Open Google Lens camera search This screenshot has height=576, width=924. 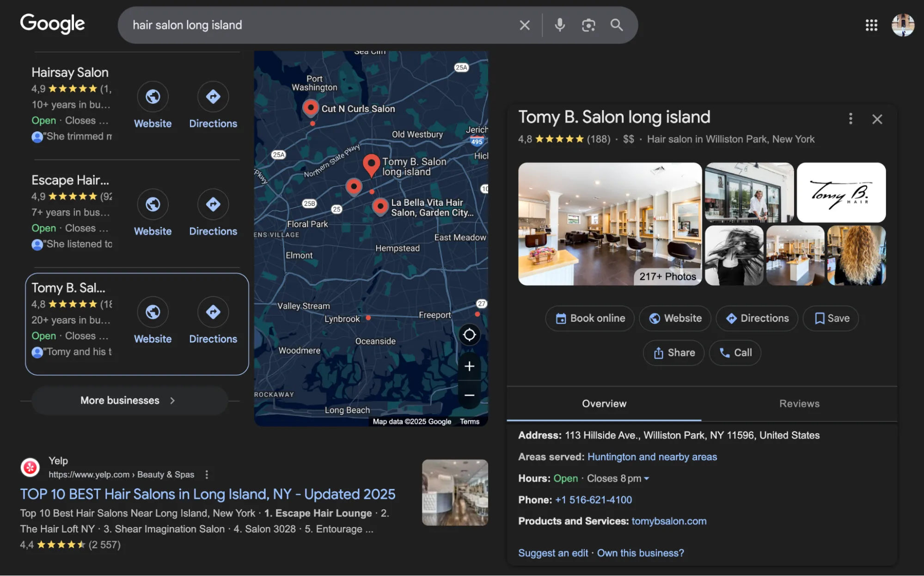coord(588,25)
